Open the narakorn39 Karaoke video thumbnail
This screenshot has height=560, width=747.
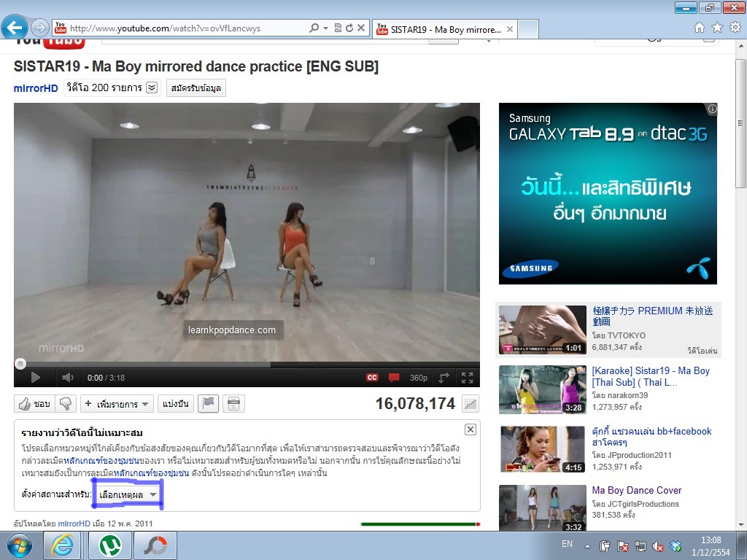pos(543,389)
